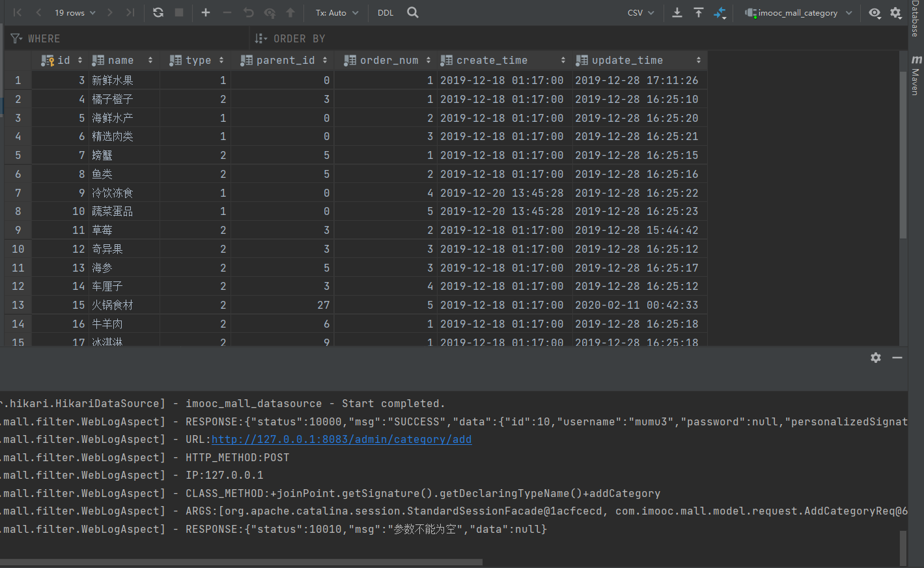Open the compare data arrows icon
The height and width of the screenshot is (568, 924).
720,12
